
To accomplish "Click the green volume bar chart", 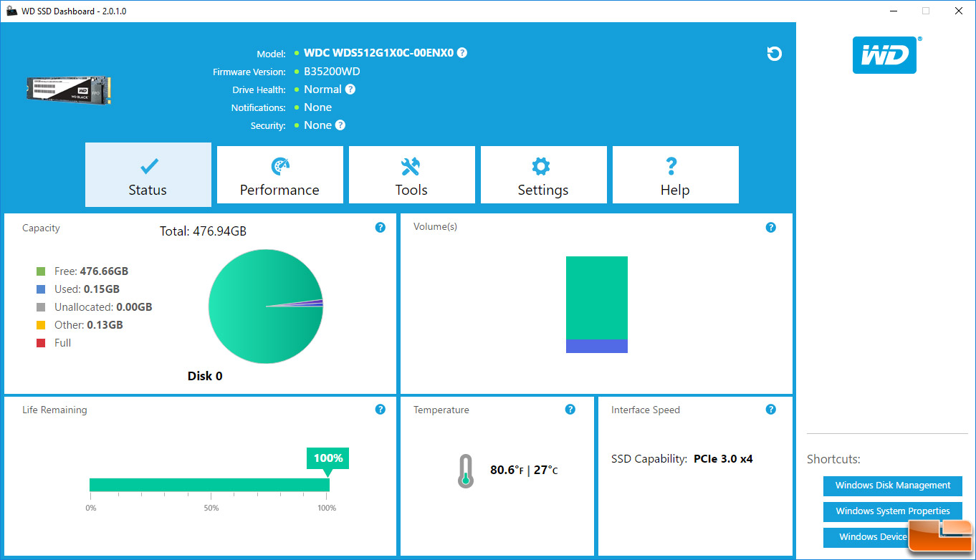I will [597, 298].
